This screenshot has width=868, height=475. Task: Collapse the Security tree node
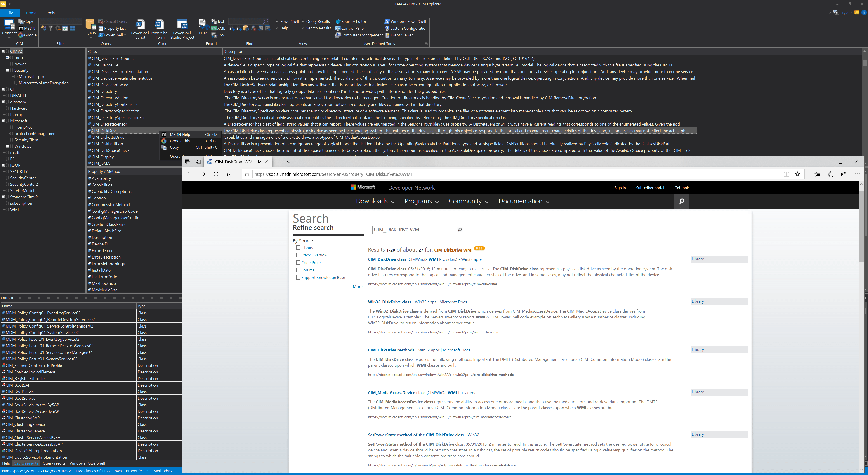tap(7, 70)
